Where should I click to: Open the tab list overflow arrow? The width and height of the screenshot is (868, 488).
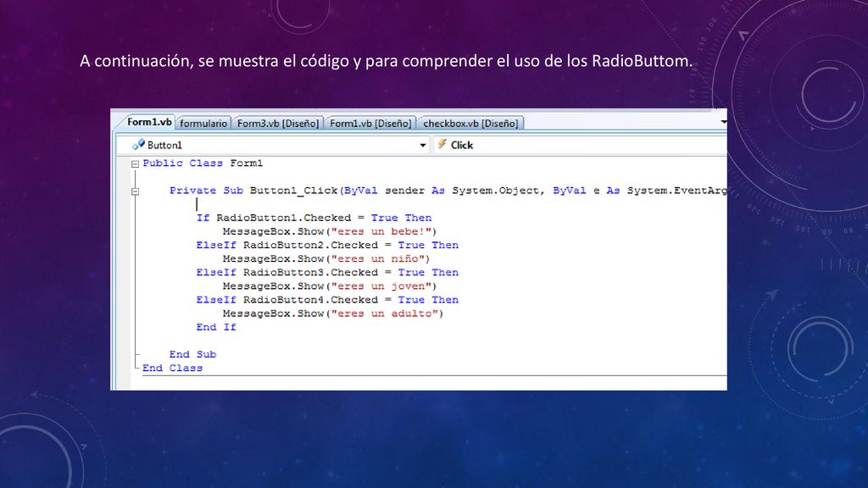tap(724, 122)
